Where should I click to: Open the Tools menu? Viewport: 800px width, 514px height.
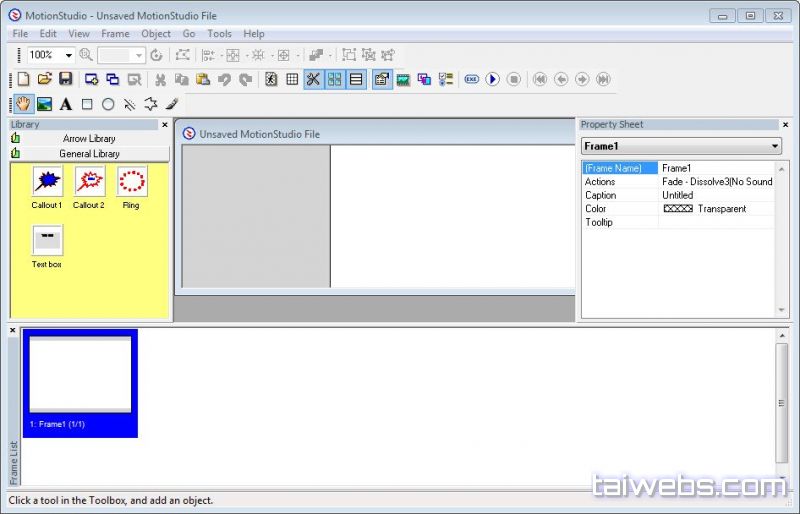tap(219, 34)
